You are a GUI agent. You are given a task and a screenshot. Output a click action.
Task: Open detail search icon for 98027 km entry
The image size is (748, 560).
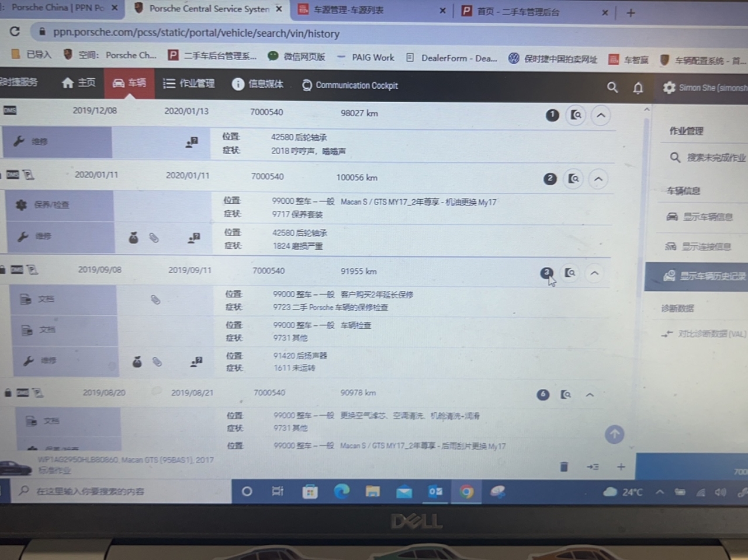pyautogui.click(x=576, y=115)
